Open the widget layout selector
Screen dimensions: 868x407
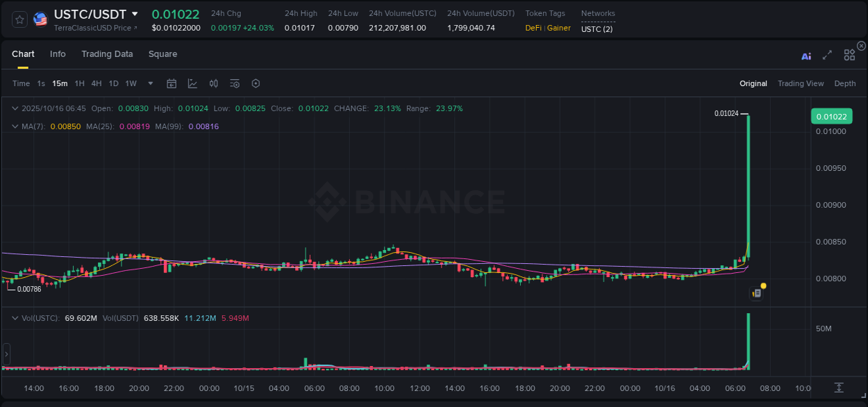point(849,56)
